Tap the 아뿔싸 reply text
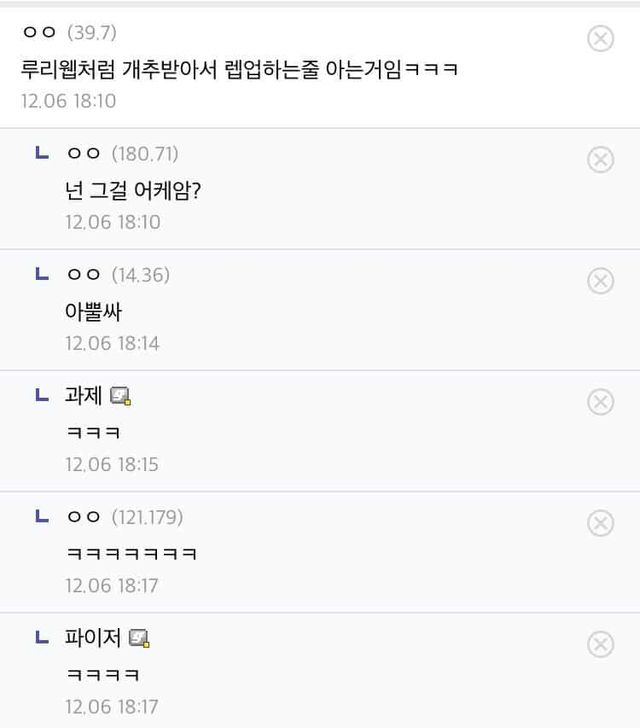Viewport: 640px width, 728px height. pyautogui.click(x=94, y=311)
